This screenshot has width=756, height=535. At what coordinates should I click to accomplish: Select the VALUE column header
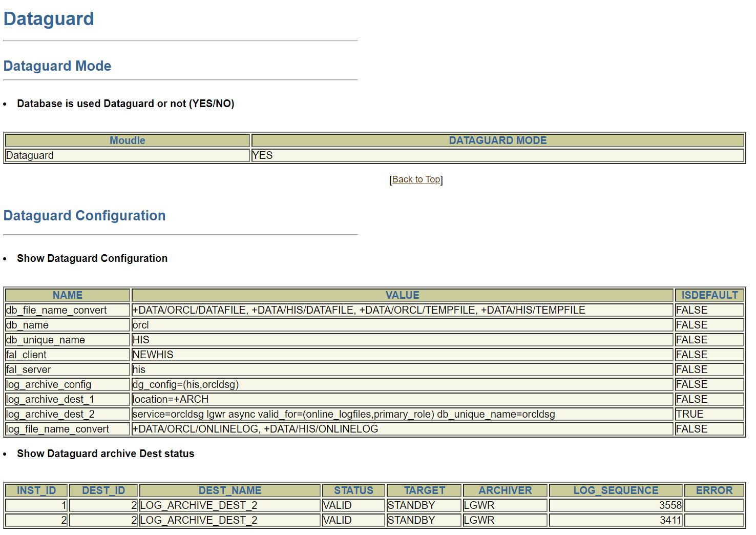[403, 295]
